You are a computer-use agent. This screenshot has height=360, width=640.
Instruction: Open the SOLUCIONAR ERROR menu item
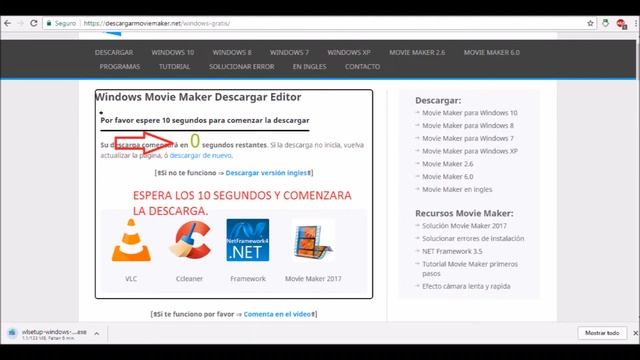pos(242,67)
